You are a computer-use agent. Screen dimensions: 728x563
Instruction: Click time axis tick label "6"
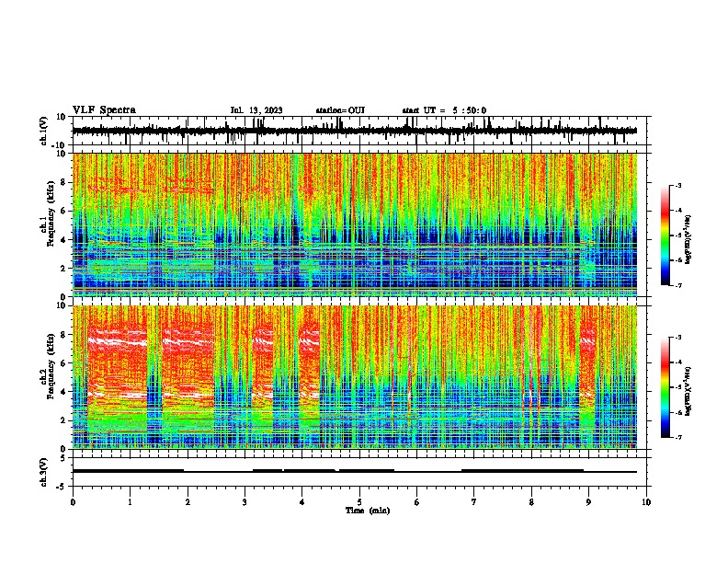[x=417, y=502]
